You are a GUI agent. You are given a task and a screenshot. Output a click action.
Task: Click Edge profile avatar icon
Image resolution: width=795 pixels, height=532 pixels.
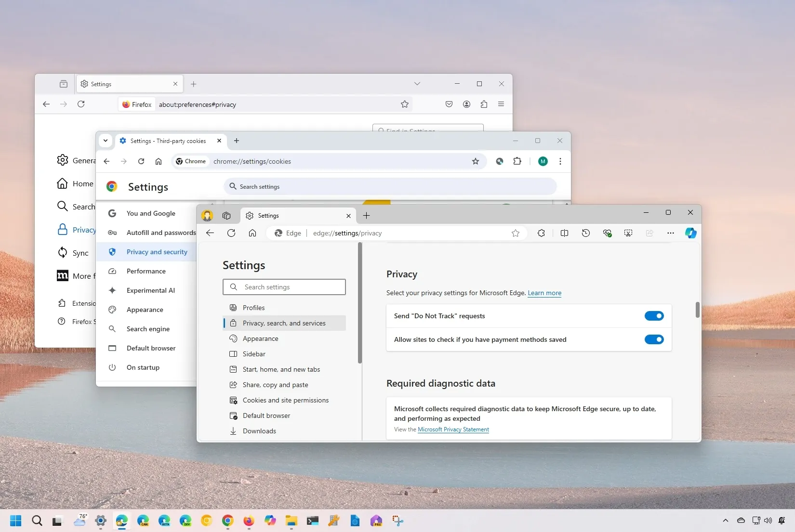pos(207,216)
